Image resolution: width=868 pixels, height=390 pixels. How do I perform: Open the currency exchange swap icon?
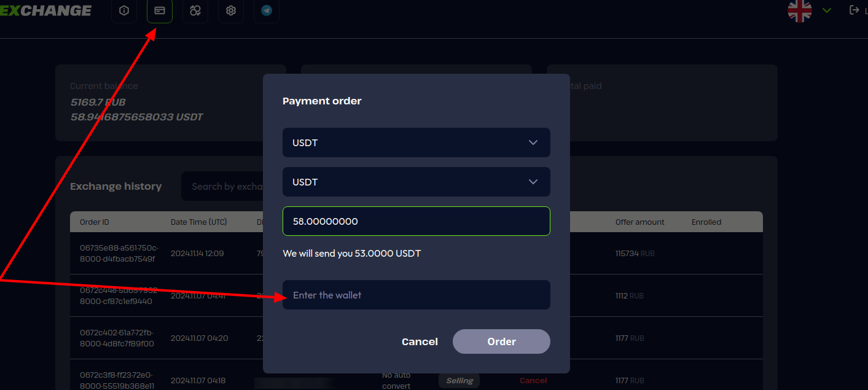pyautogui.click(x=195, y=10)
